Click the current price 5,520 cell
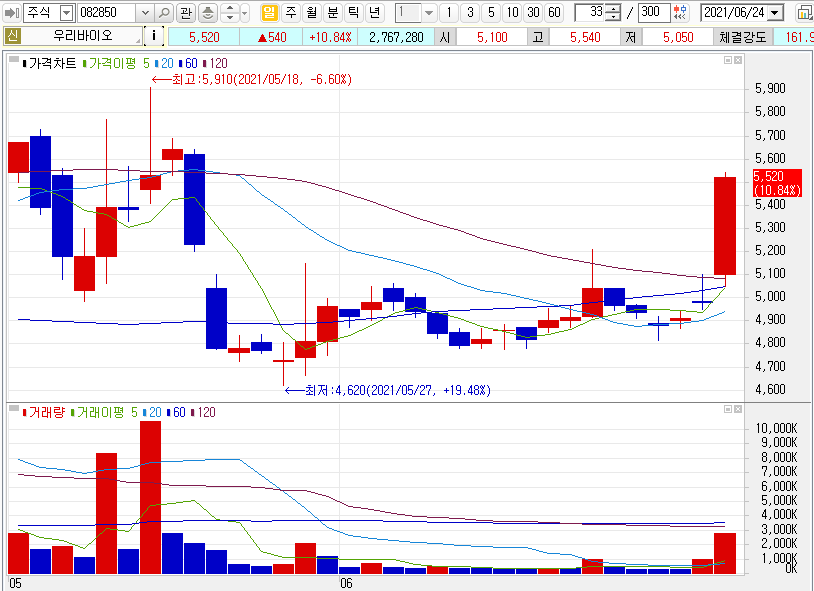814x591 pixels. [x=204, y=37]
